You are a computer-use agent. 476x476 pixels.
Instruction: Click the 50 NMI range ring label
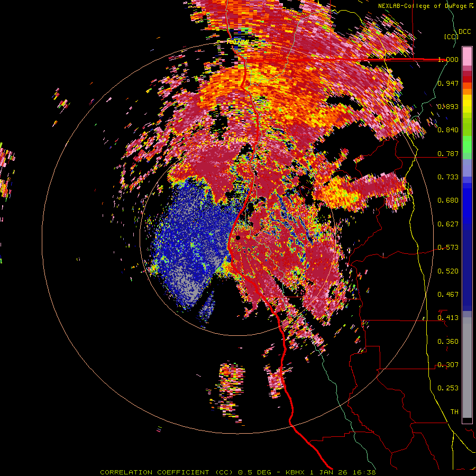pos(238,140)
